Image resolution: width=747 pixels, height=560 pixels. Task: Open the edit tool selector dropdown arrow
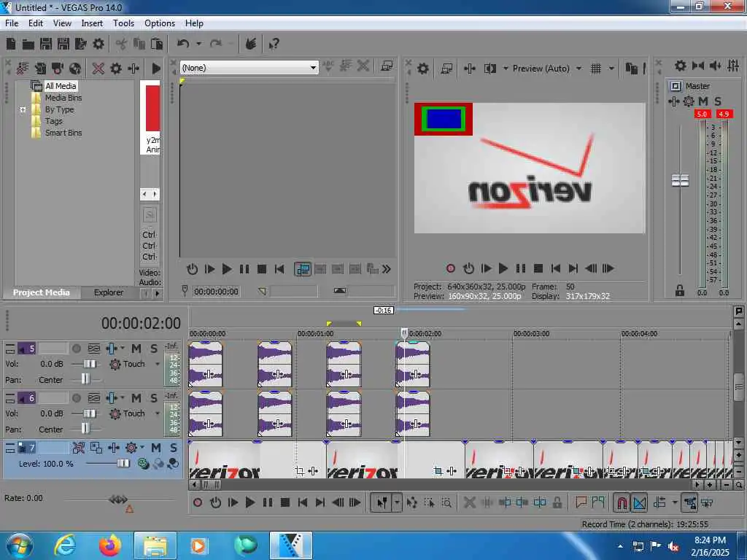397,502
